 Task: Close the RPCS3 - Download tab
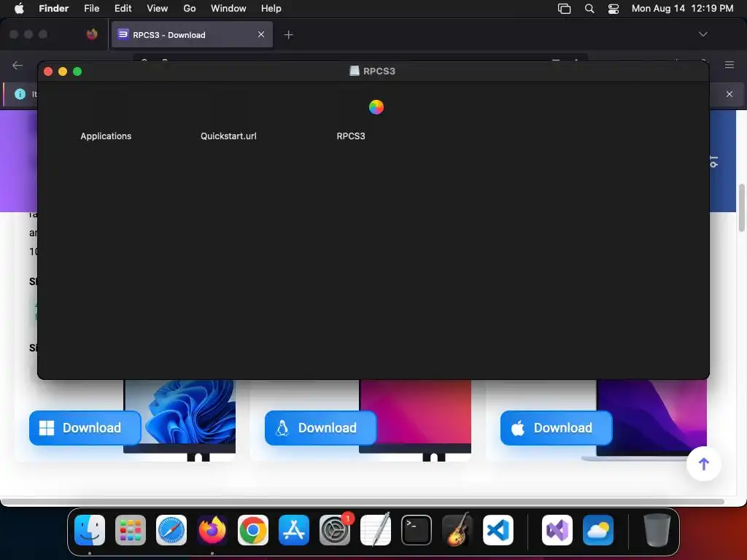[261, 34]
